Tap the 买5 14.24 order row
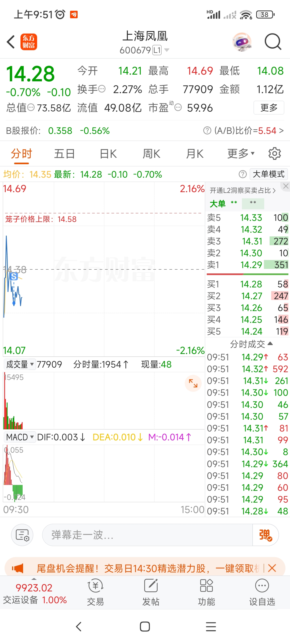290x644 pixels. [x=248, y=331]
